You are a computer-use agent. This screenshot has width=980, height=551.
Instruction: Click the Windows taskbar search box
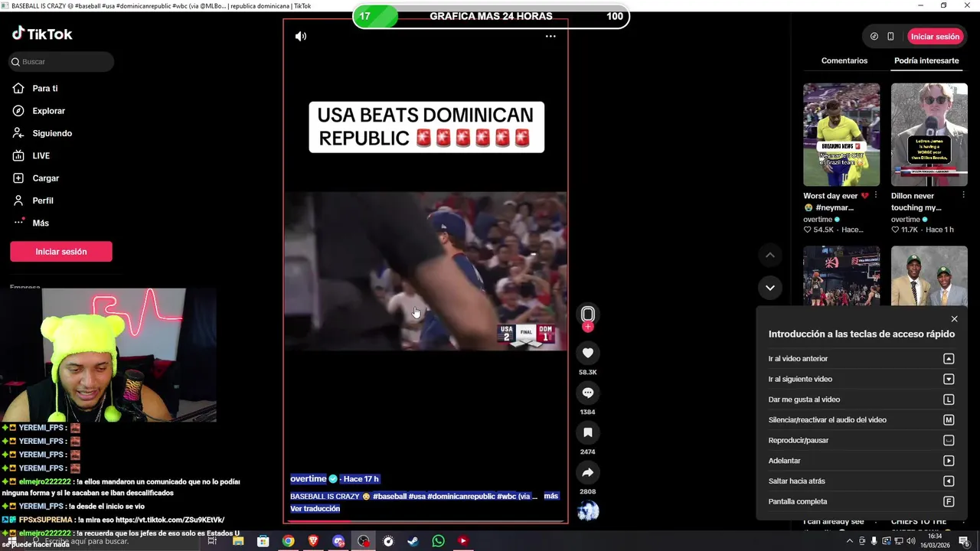(x=115, y=541)
